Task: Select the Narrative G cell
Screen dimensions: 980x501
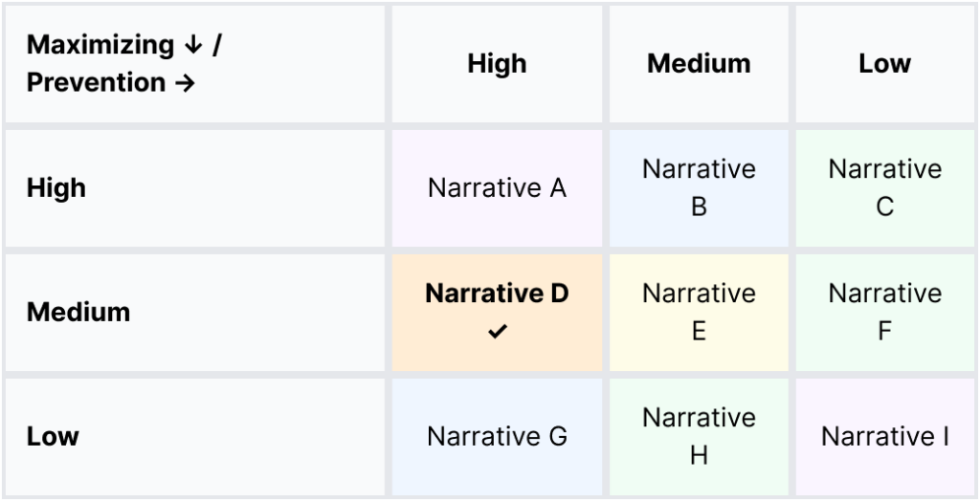Action: point(497,437)
